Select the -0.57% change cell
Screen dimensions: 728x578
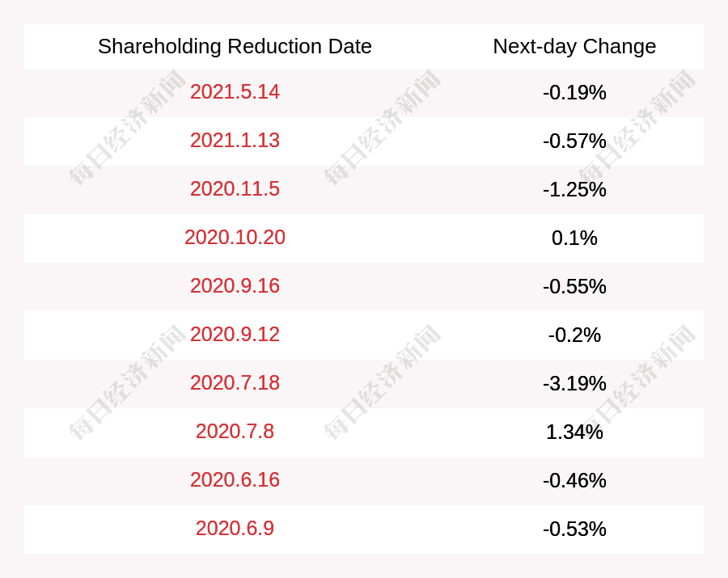pyautogui.click(x=574, y=141)
